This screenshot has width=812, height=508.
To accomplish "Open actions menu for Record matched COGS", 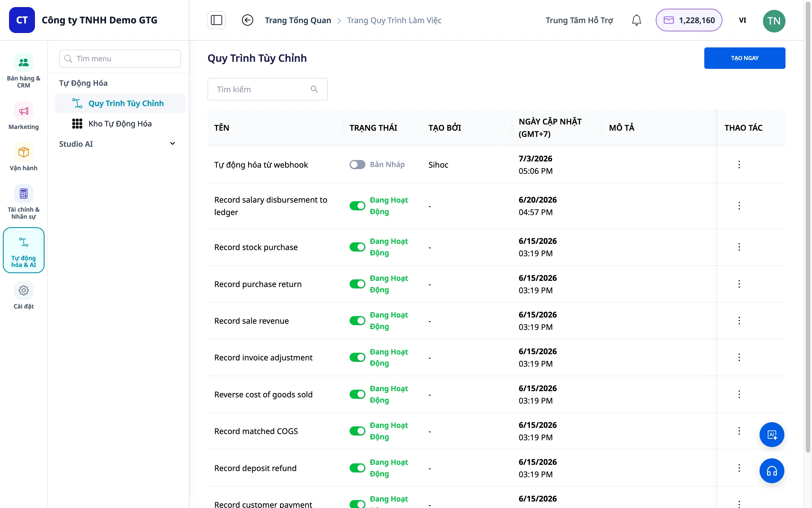I will coord(739,431).
